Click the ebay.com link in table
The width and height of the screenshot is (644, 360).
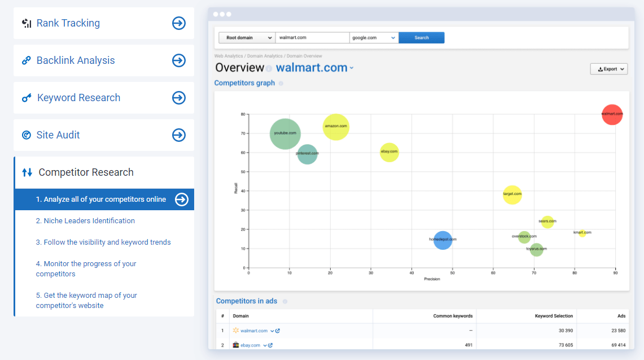[250, 345]
